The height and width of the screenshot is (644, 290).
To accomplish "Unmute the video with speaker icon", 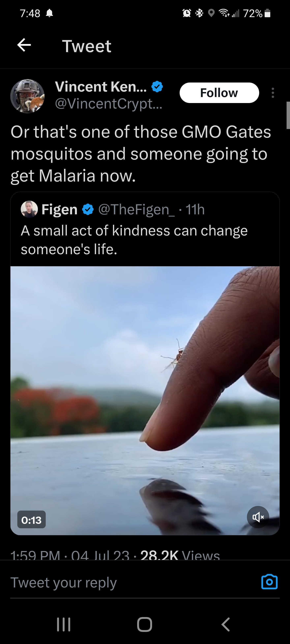I will [258, 517].
